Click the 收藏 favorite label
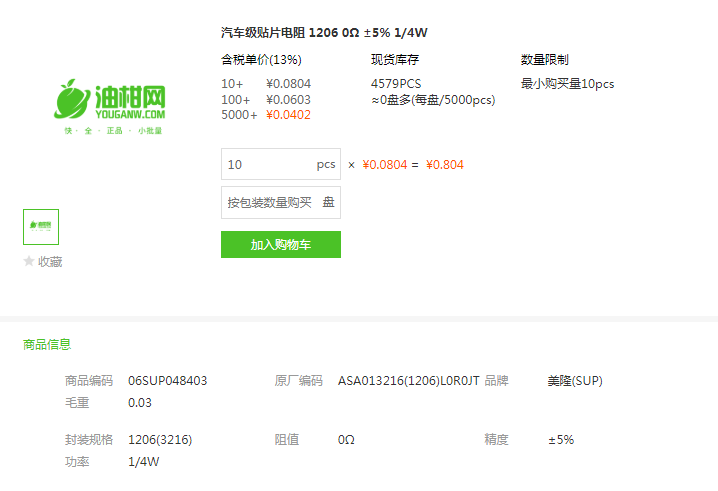The height and width of the screenshot is (491, 718). pos(50,262)
